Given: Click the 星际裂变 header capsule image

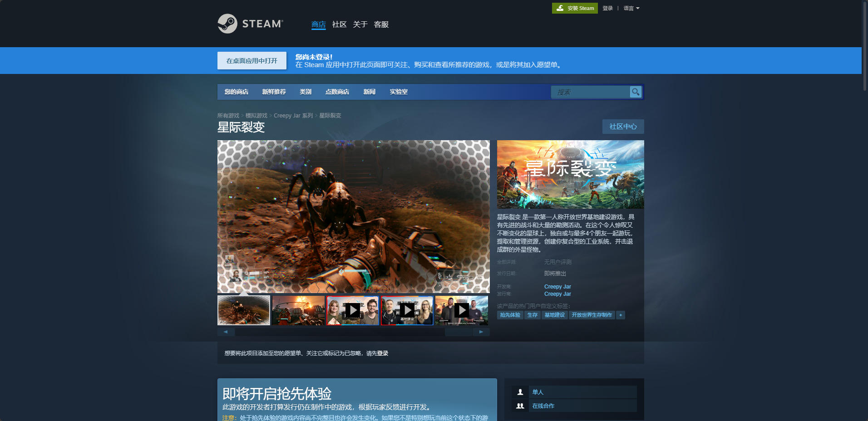Looking at the screenshot, I should pos(571,174).
